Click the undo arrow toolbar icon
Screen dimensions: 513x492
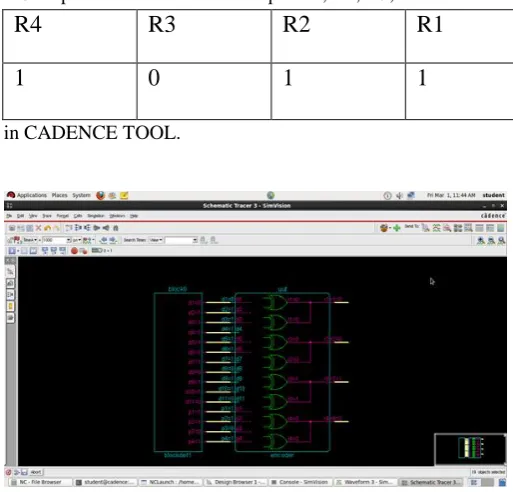pos(47,228)
